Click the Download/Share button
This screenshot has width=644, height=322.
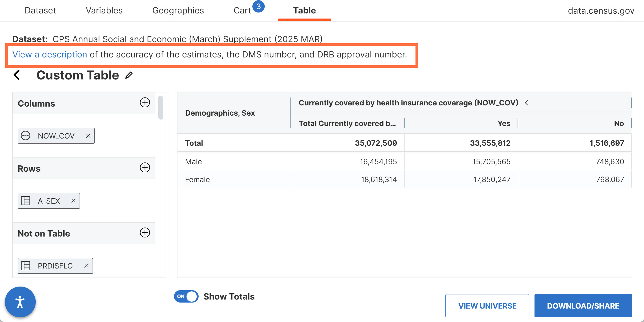(x=583, y=306)
